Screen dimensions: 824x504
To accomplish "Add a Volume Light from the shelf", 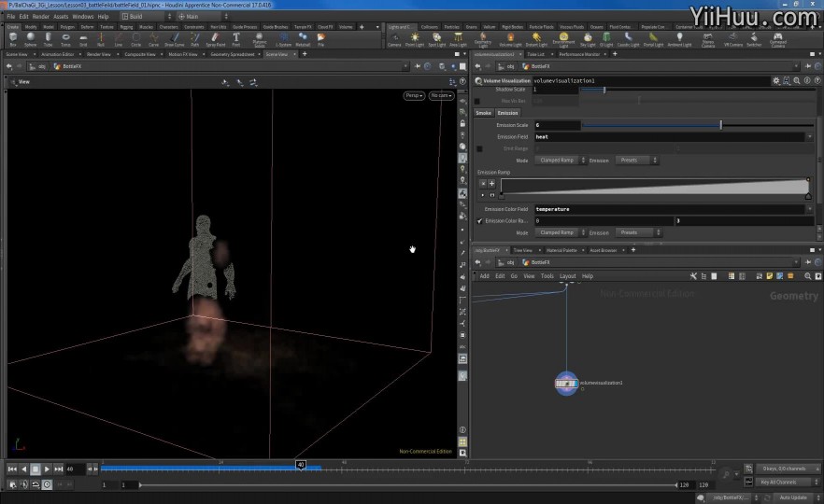I will 510,39.
